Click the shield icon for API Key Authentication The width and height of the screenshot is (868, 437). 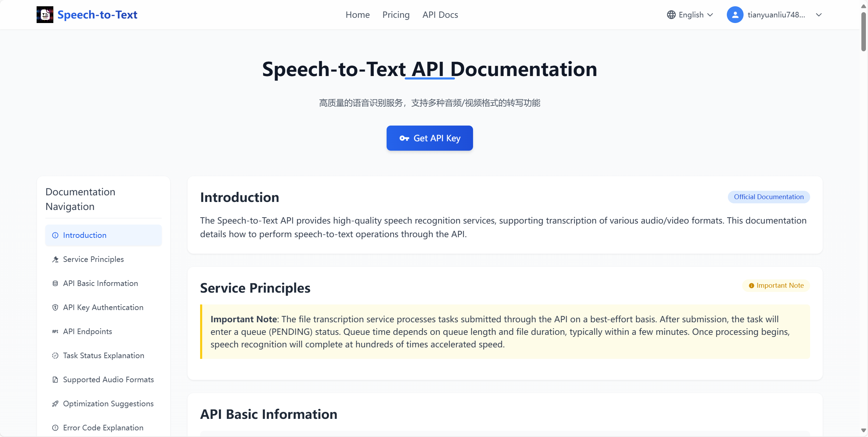pyautogui.click(x=55, y=307)
